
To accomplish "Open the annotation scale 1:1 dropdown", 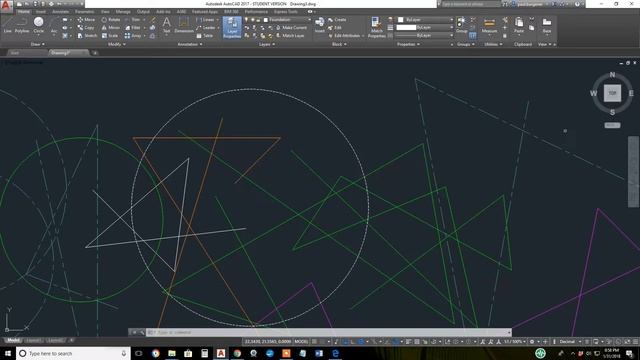I will click(x=514, y=341).
